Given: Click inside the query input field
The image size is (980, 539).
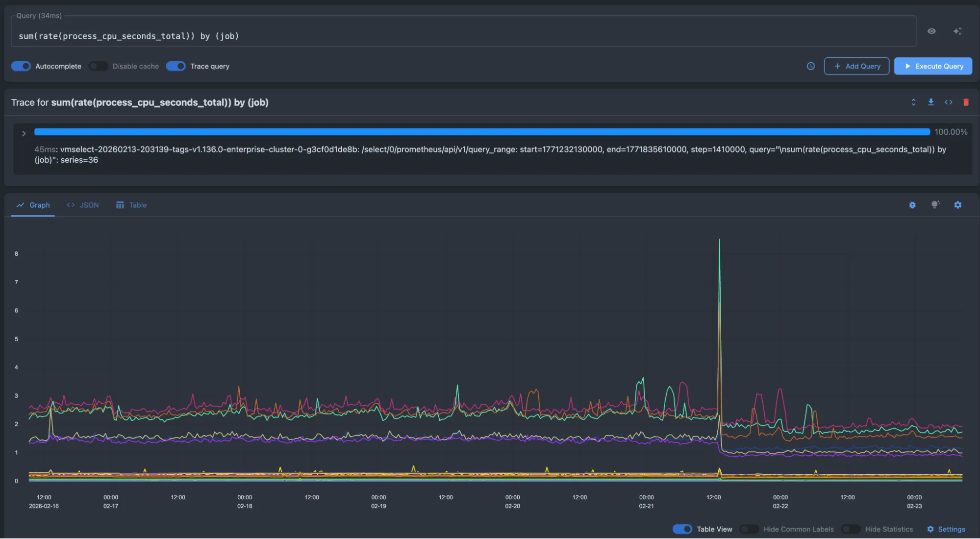Looking at the screenshot, I should [x=441, y=36].
